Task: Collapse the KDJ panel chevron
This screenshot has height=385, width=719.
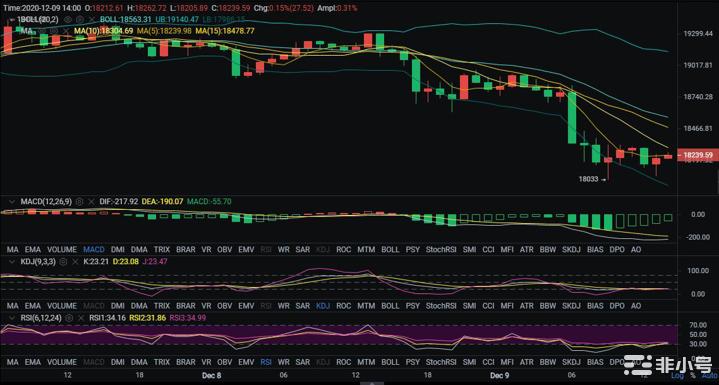Action: pyautogui.click(x=11, y=262)
